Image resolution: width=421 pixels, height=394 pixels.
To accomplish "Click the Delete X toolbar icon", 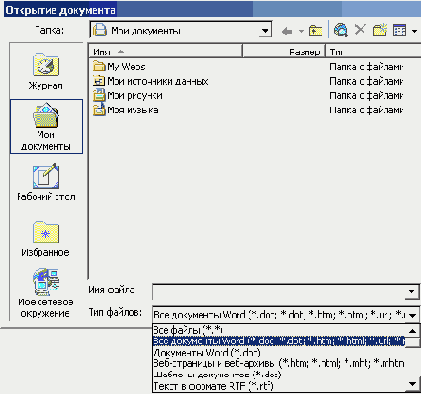I will [360, 30].
